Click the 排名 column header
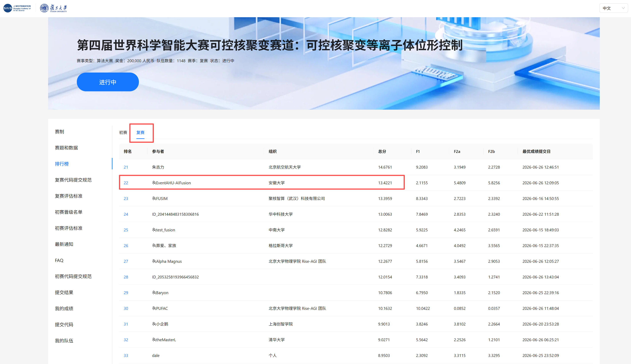The width and height of the screenshot is (631, 364). [128, 152]
